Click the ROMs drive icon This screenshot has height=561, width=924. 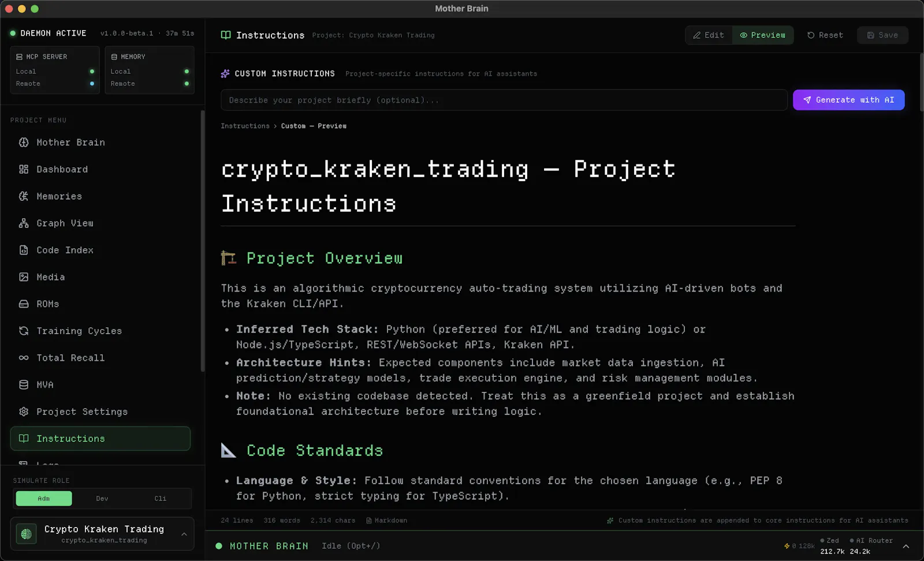pos(24,304)
